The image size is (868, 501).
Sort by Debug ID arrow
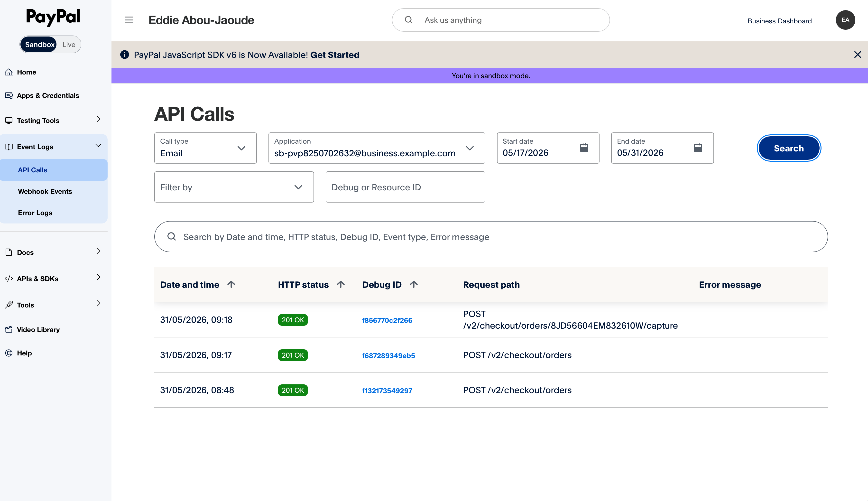pos(414,284)
